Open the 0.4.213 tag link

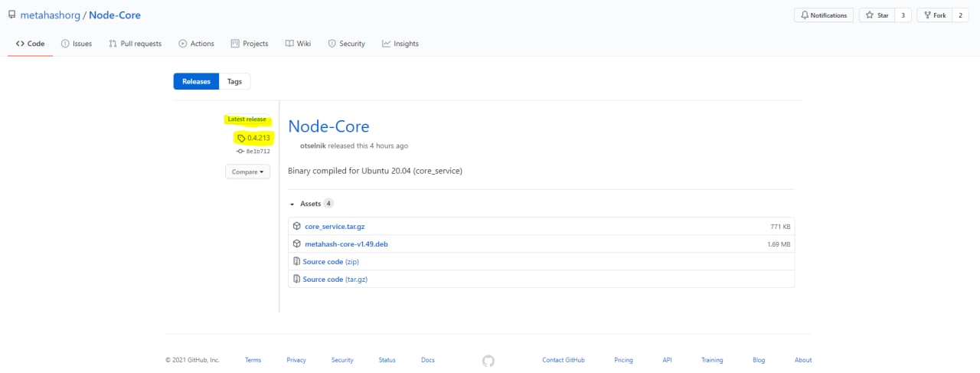click(259, 138)
